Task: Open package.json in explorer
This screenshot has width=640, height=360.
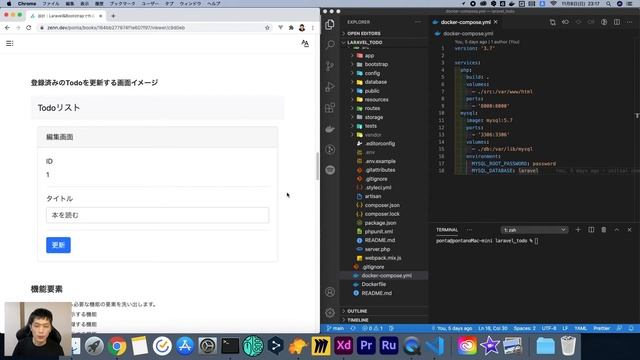Action: point(380,223)
